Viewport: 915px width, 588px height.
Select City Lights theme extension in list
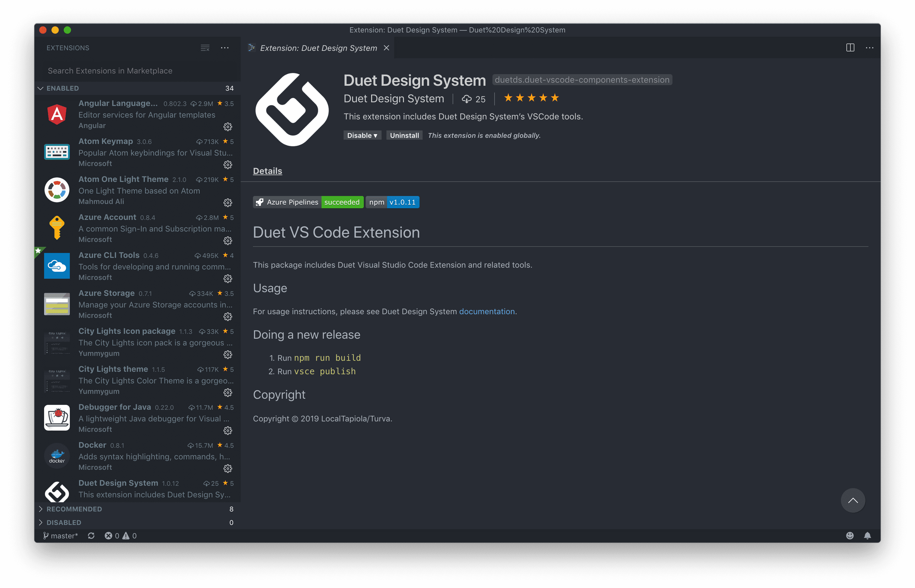pos(137,380)
